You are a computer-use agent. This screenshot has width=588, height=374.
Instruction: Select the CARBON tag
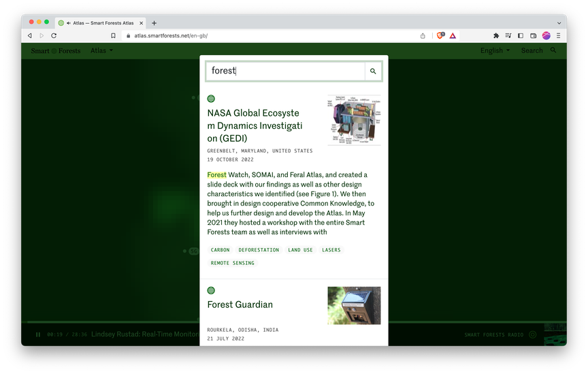tap(220, 250)
